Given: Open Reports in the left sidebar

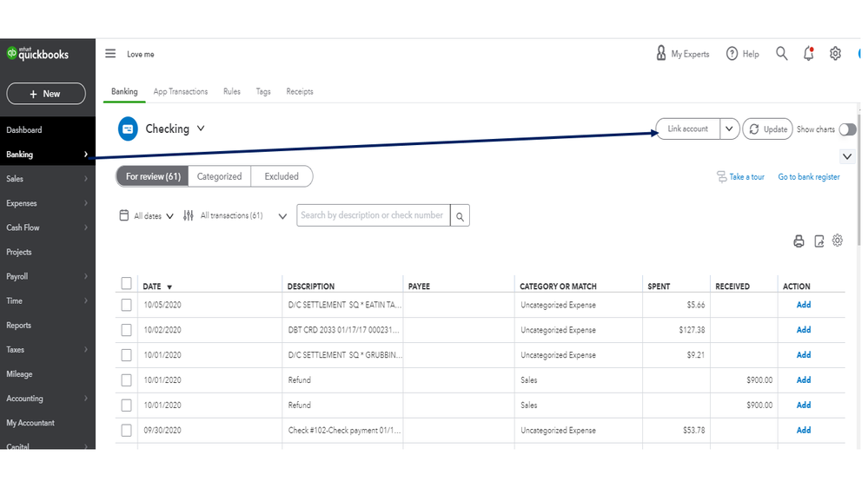Looking at the screenshot, I should point(19,326).
